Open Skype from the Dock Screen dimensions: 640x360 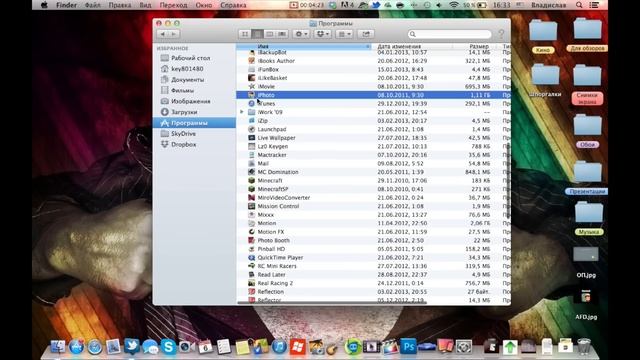click(168, 347)
